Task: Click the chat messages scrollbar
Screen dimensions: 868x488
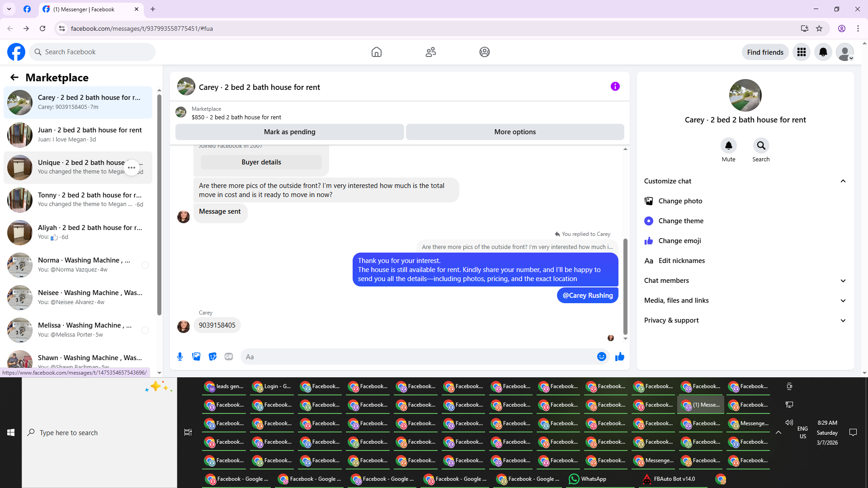Action: point(625,286)
